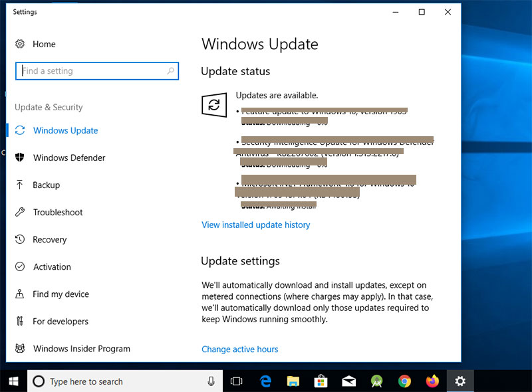Click the Change active hours link

coord(240,349)
